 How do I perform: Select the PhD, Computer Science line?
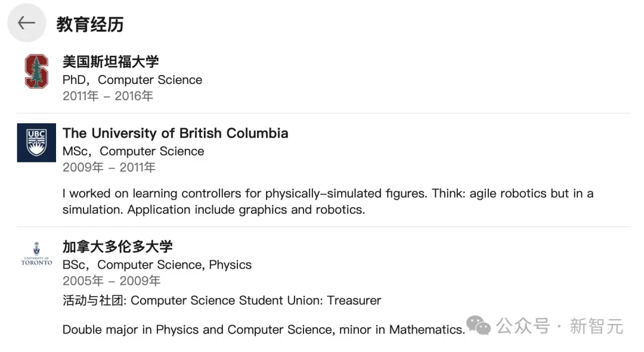click(132, 80)
